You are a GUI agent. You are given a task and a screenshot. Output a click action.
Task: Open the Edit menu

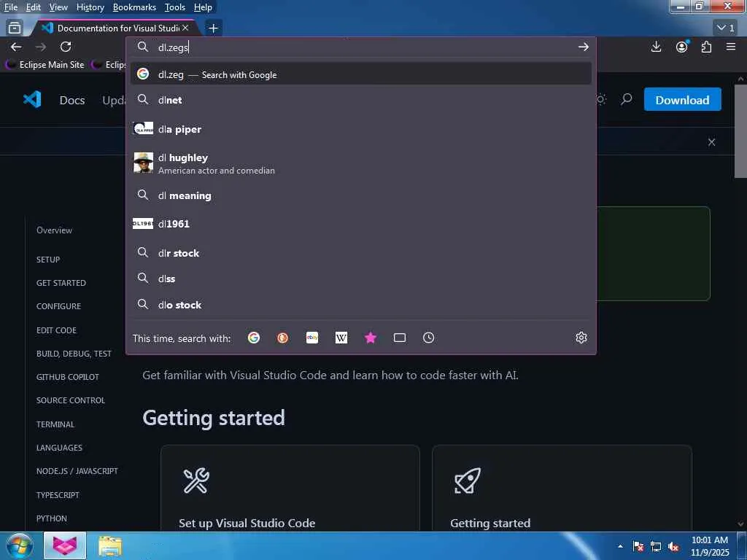[34, 7]
